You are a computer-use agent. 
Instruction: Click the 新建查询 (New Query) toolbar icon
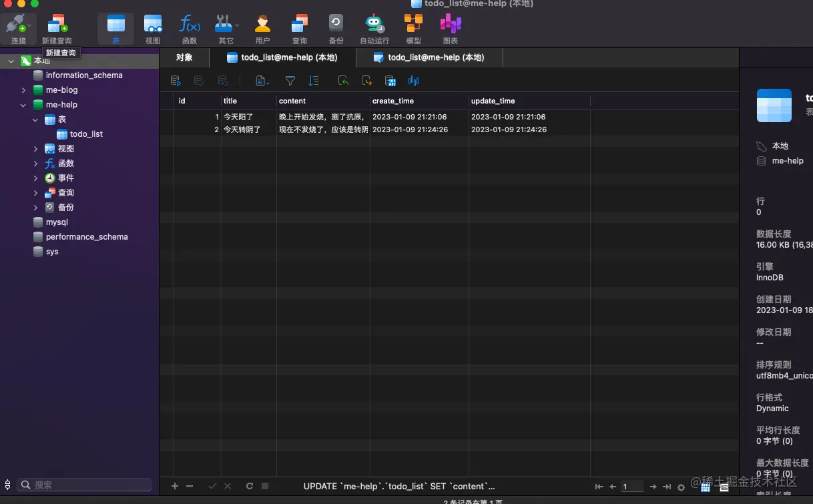[x=57, y=29]
